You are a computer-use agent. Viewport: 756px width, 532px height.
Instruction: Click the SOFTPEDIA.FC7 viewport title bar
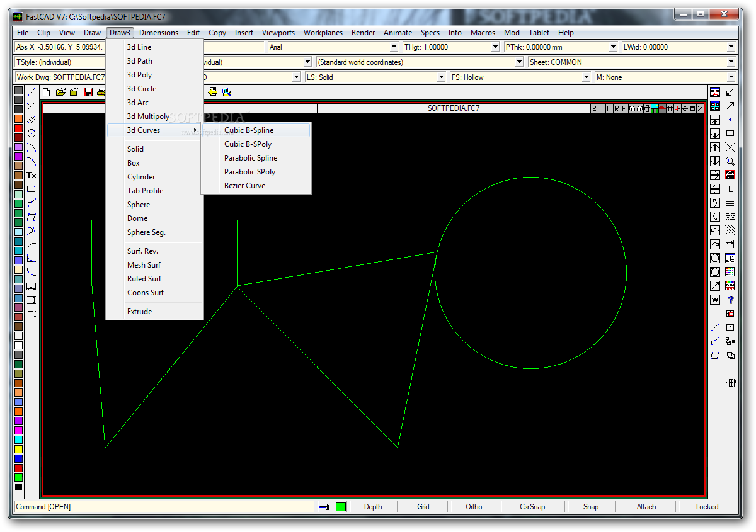pyautogui.click(x=454, y=108)
